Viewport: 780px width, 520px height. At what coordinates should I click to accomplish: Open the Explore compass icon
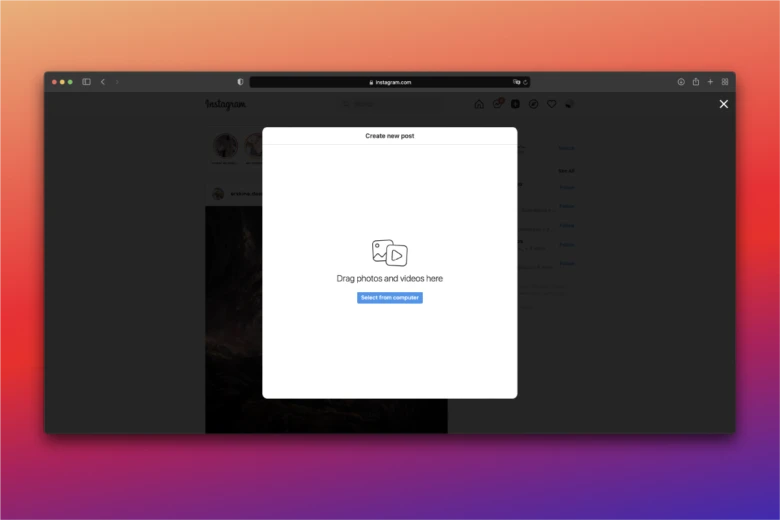pos(533,104)
